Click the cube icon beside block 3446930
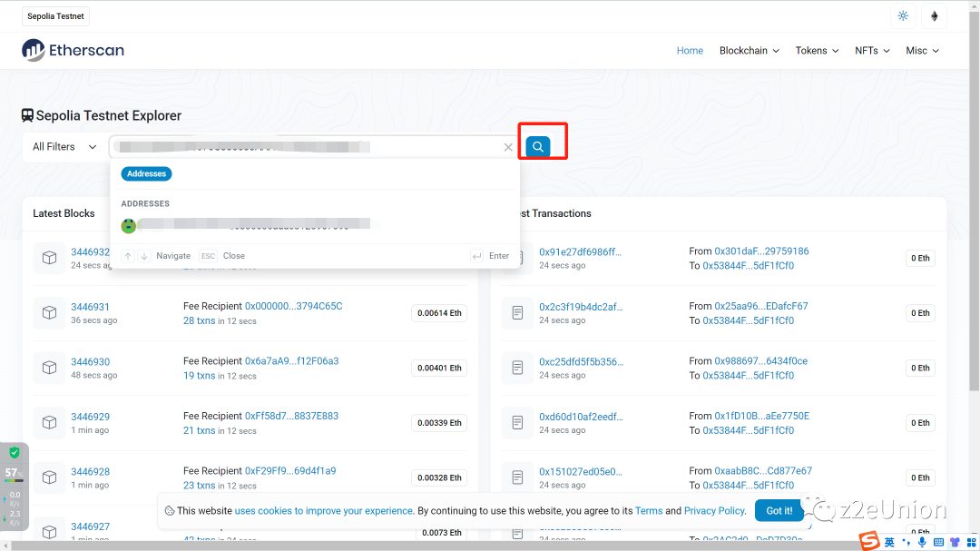 coord(49,368)
